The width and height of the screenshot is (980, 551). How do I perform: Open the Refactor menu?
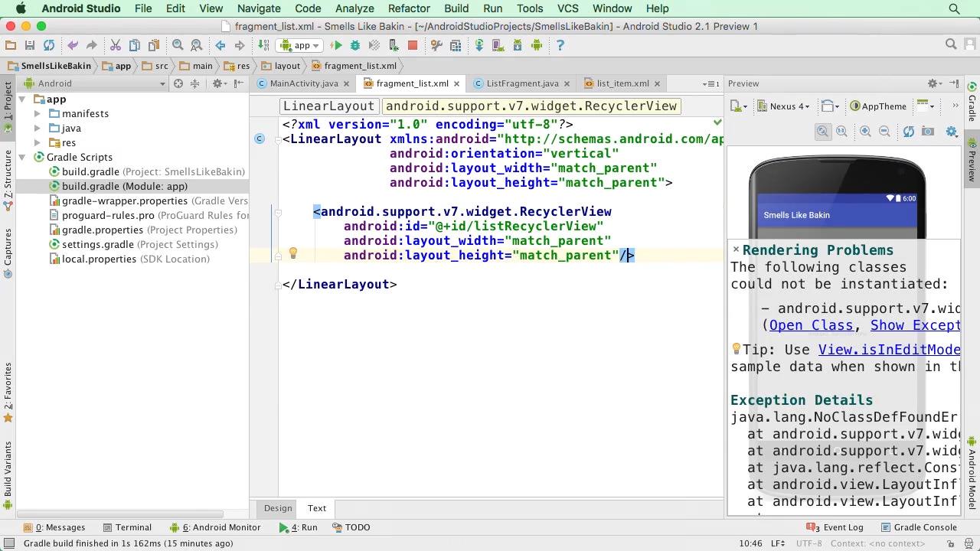click(x=409, y=8)
